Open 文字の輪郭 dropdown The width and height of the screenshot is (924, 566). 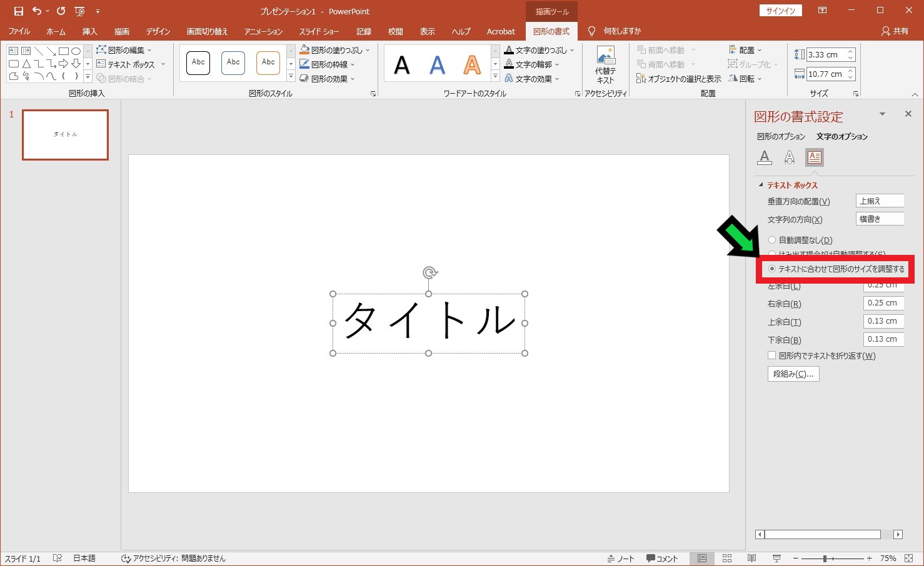pos(532,64)
